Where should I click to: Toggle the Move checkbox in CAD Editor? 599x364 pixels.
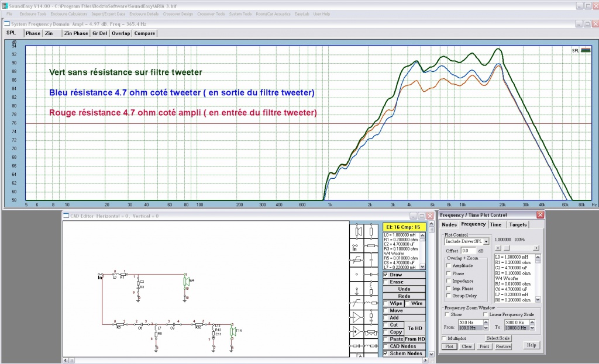pos(386,311)
